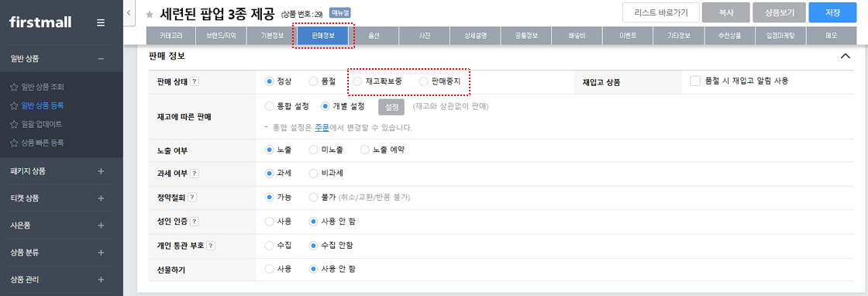Viewport: 868px width, 296px height.
Task: Open 상품 빠른 등록 in sidebar
Action: tap(43, 143)
